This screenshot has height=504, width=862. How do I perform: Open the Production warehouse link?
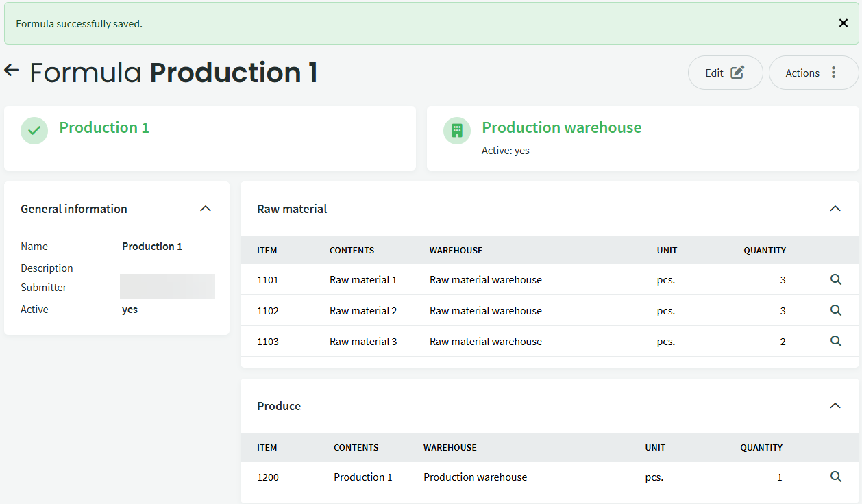coord(561,127)
